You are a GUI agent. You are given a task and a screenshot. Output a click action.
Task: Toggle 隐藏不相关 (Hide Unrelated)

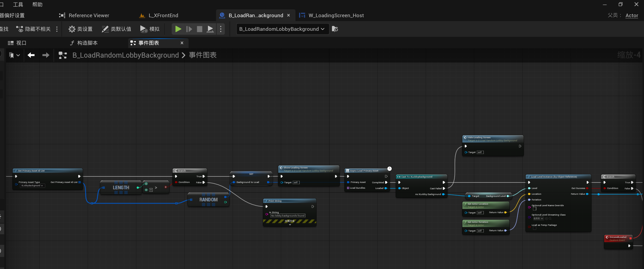click(33, 29)
